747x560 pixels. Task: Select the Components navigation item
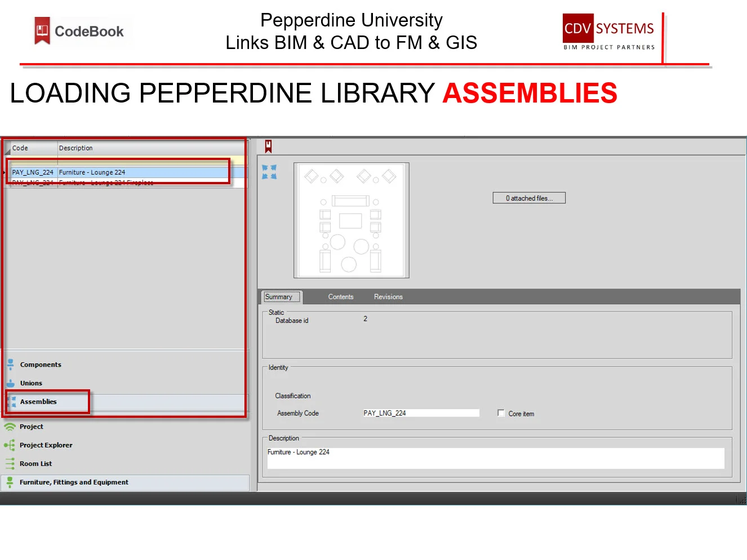click(x=41, y=365)
